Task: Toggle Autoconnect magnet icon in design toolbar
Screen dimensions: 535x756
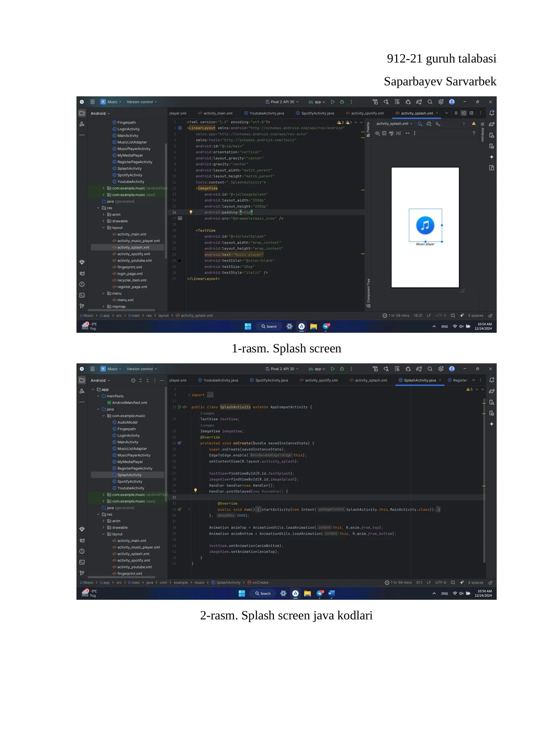Action: [x=391, y=133]
